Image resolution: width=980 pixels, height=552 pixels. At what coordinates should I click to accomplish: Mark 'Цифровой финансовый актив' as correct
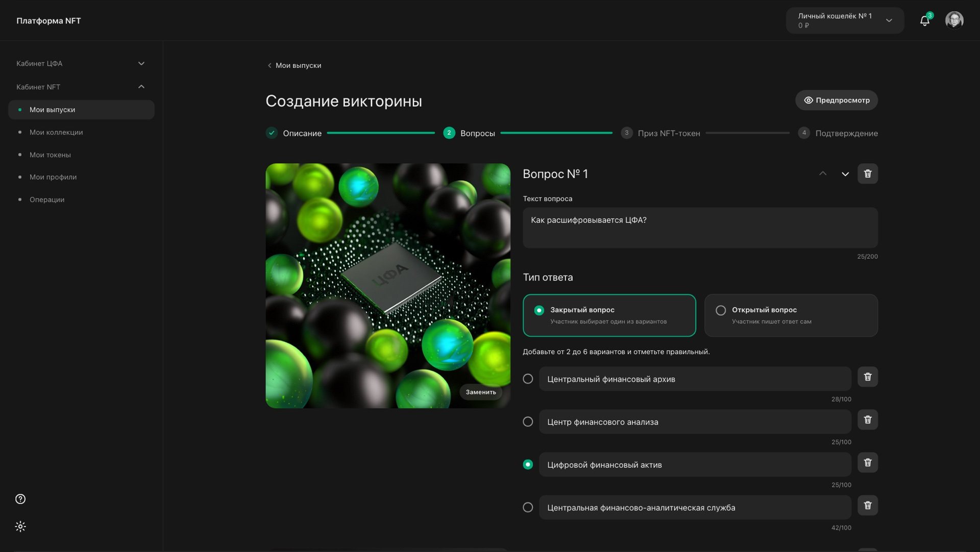(528, 465)
